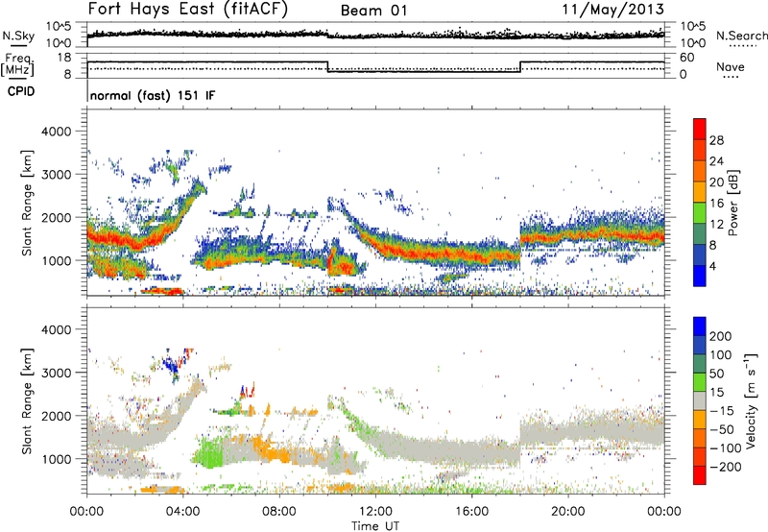Click the date '11/May/2013'
Screen dimensions: 768x532
pos(612,10)
